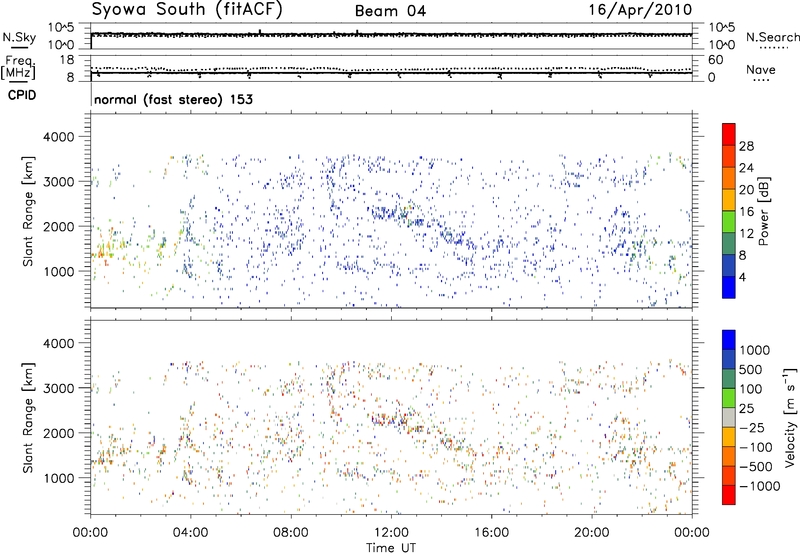Click the "18" frequency axis tick label
This screenshot has height=554, width=800.
[67, 60]
